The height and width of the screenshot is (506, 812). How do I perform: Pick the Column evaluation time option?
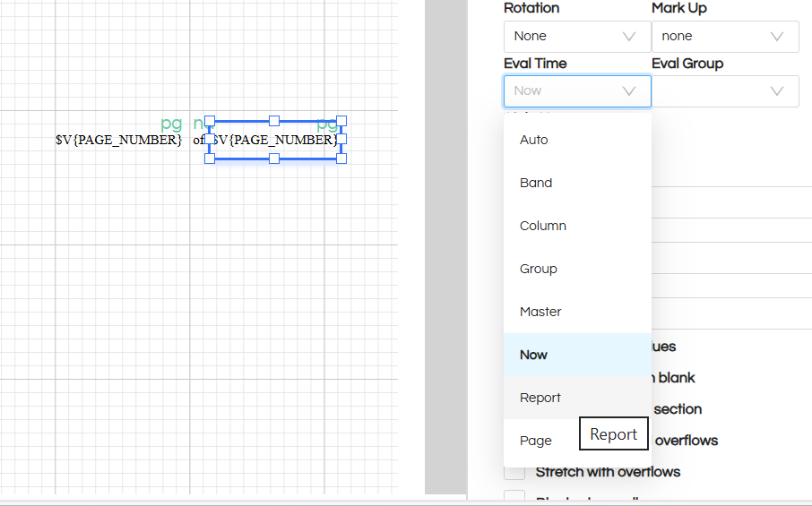click(x=543, y=226)
